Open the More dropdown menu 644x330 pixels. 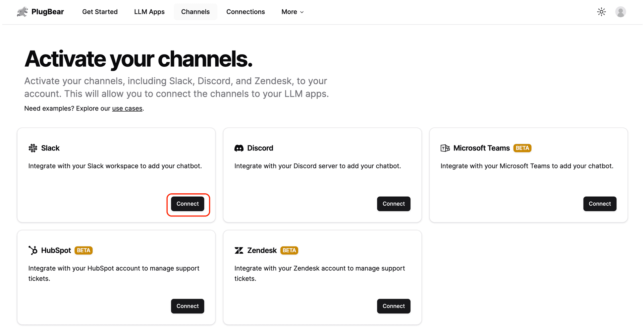click(x=292, y=12)
